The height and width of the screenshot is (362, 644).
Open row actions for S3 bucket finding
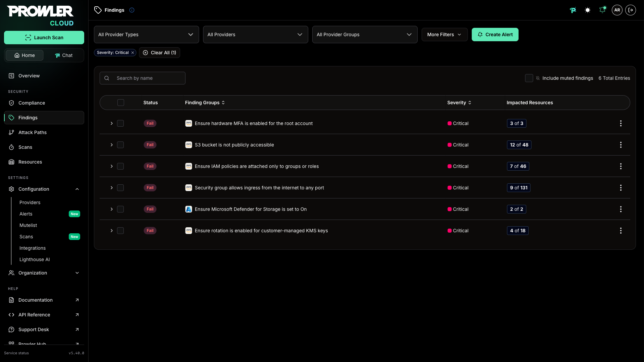(621, 145)
